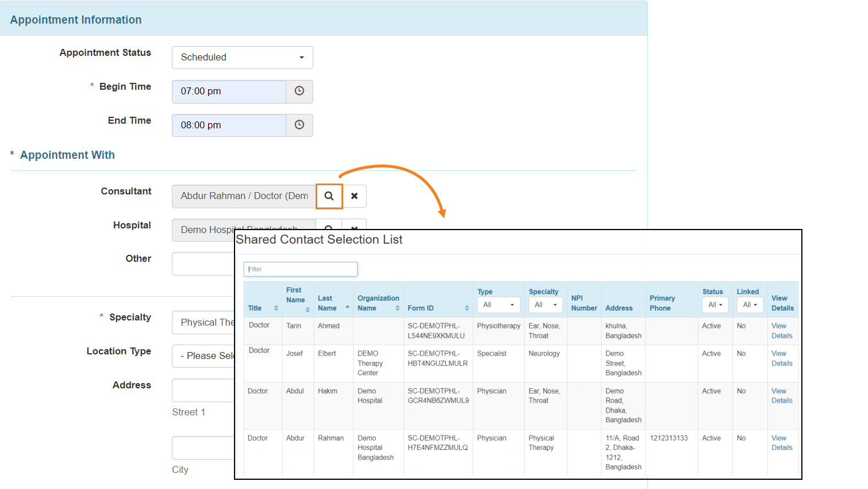868x489 pixels.
Task: Click the City input field
Action: tap(203, 448)
